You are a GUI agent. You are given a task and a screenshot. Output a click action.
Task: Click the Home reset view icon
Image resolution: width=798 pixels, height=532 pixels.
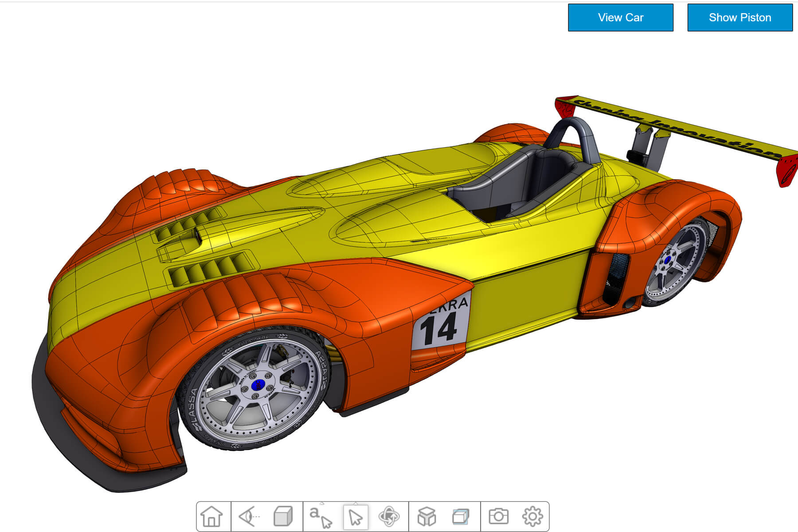[211, 516]
